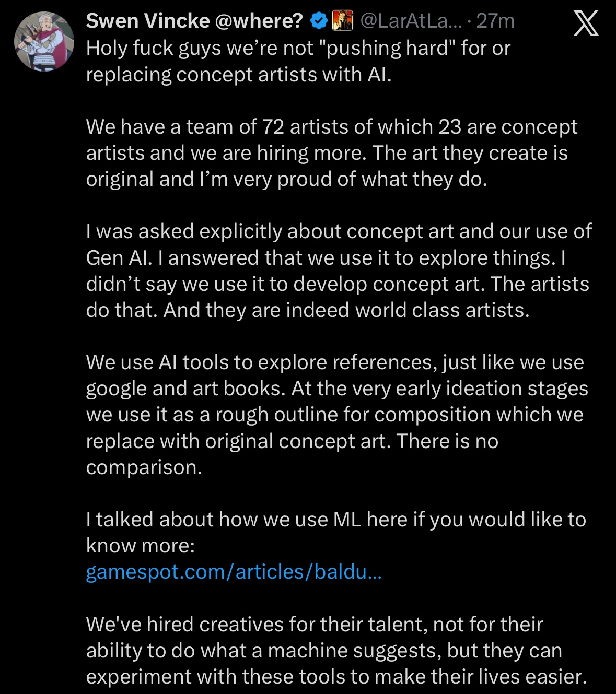Click the square affiliation badge beside the checkmark

coord(343,21)
